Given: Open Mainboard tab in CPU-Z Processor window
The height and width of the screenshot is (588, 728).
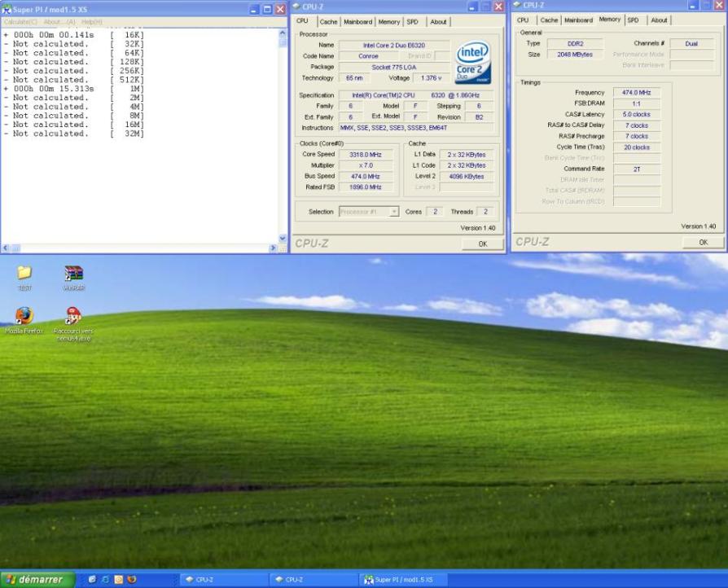Looking at the screenshot, I should click(357, 22).
